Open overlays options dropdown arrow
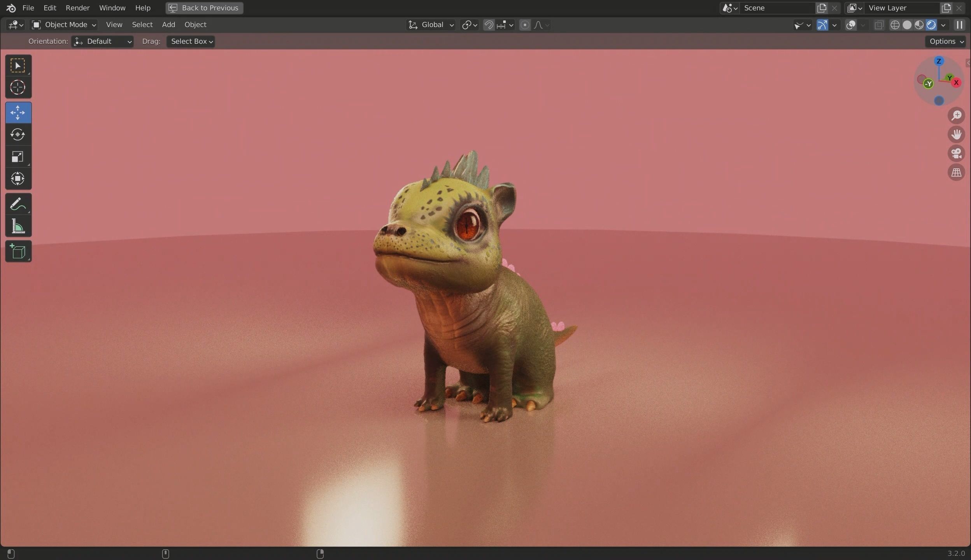The height and width of the screenshot is (560, 971). [x=863, y=25]
